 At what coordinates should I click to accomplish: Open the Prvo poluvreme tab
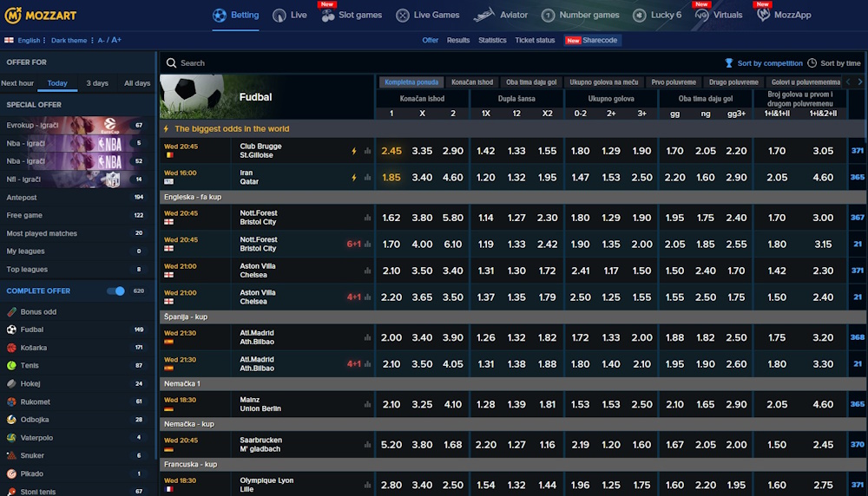(674, 82)
